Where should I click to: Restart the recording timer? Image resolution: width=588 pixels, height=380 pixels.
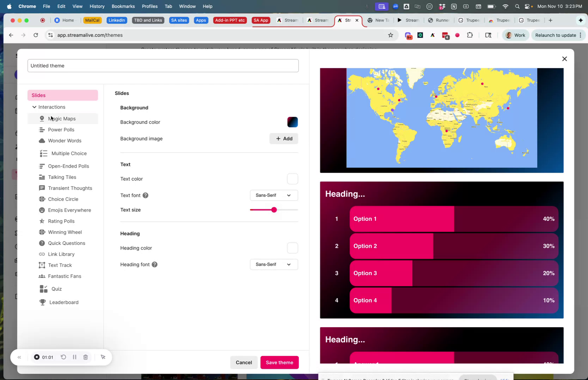(63, 357)
